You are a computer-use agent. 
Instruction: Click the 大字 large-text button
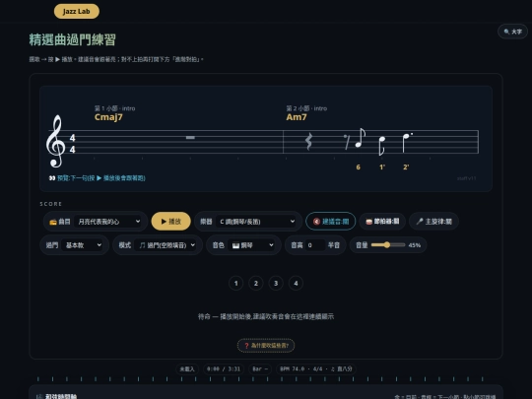point(512,32)
